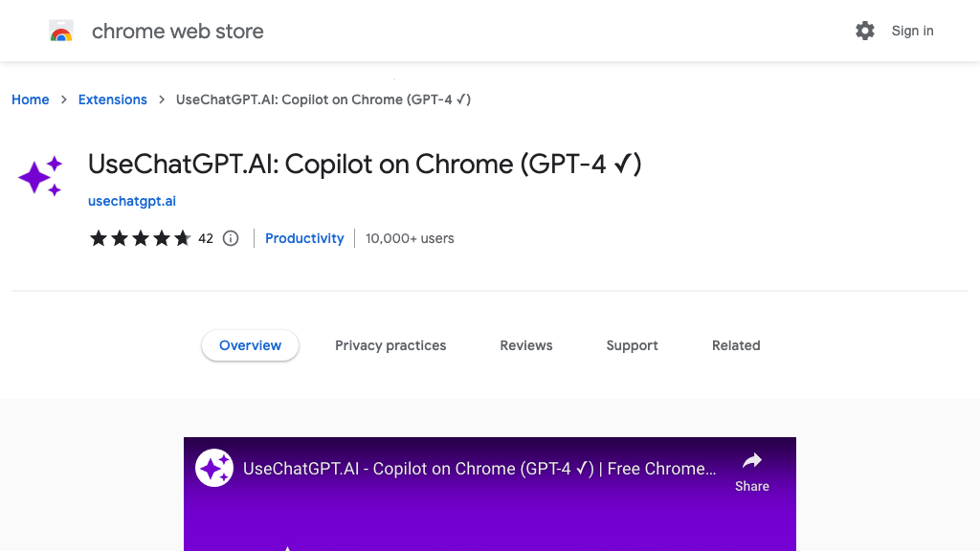Sign in to the Chrome Web Store
The width and height of the screenshot is (980, 551).
click(912, 31)
